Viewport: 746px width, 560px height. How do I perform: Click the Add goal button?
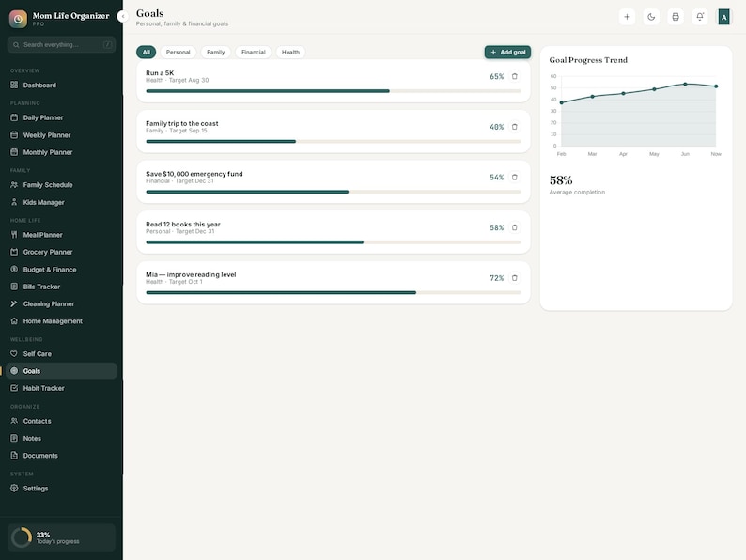pos(507,53)
